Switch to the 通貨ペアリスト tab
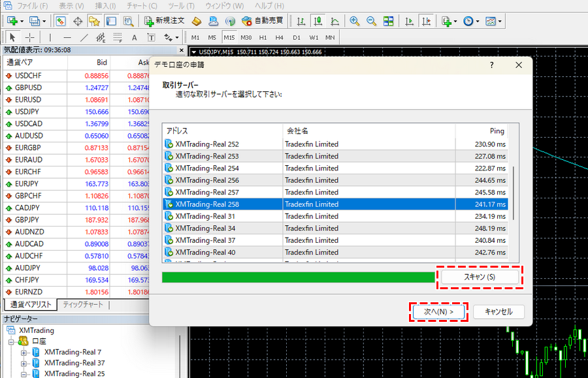Viewport: 588px width, 378px height. pyautogui.click(x=30, y=305)
